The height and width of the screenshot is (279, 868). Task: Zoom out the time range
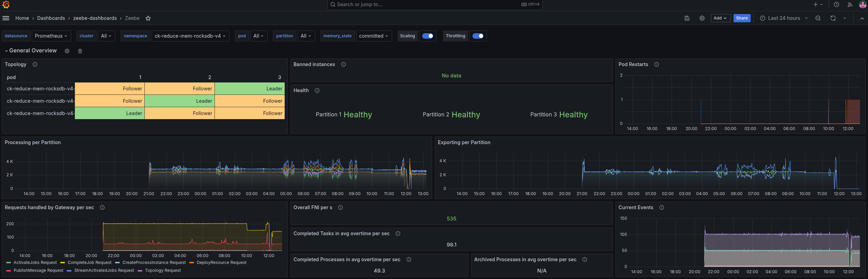click(x=818, y=18)
